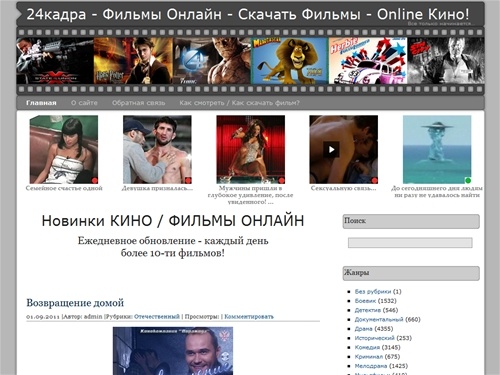Click the Fantastic Four banner image
The image size is (500, 375).
pyautogui.click(x=212, y=61)
